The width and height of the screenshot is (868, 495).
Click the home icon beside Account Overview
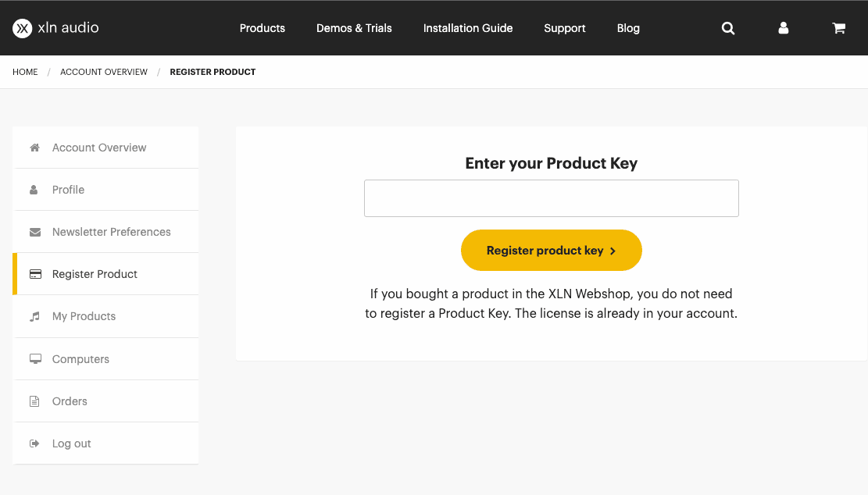point(34,148)
